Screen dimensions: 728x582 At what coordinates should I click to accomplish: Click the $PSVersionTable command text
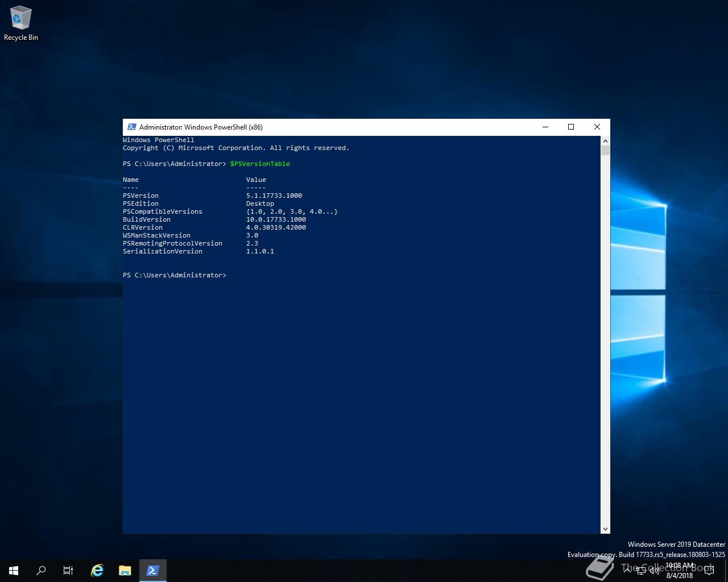tap(260, 164)
